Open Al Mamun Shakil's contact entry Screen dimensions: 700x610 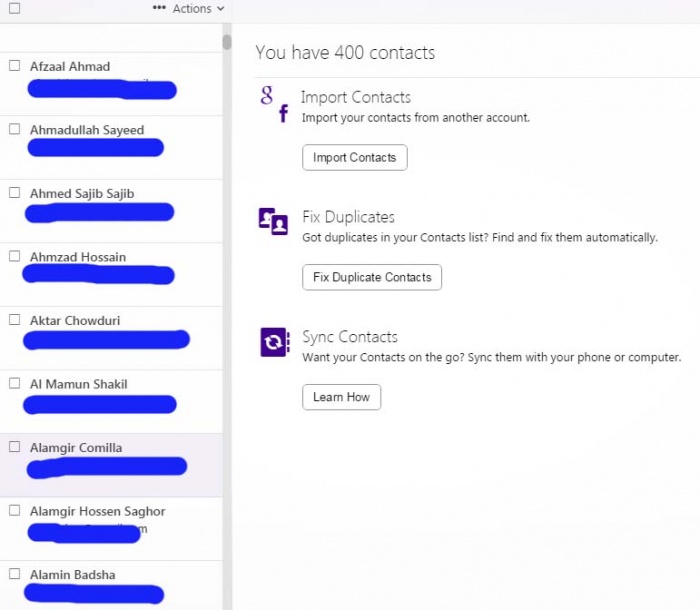[79, 384]
